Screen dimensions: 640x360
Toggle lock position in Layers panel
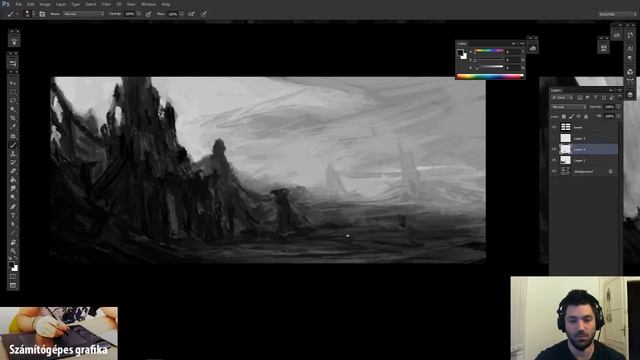(x=579, y=117)
